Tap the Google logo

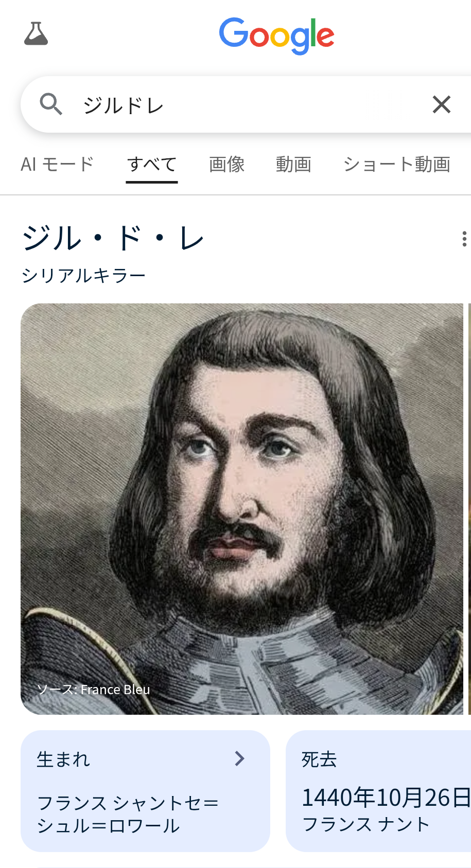click(277, 36)
